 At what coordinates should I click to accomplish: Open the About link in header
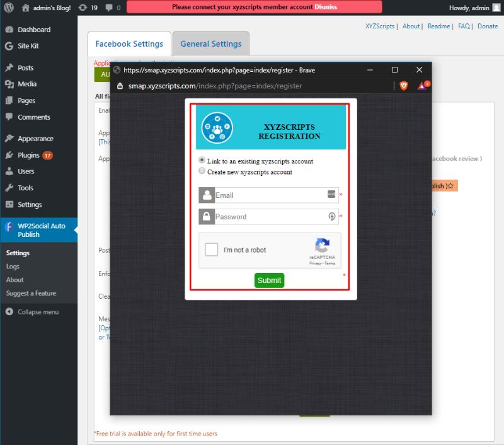[411, 26]
